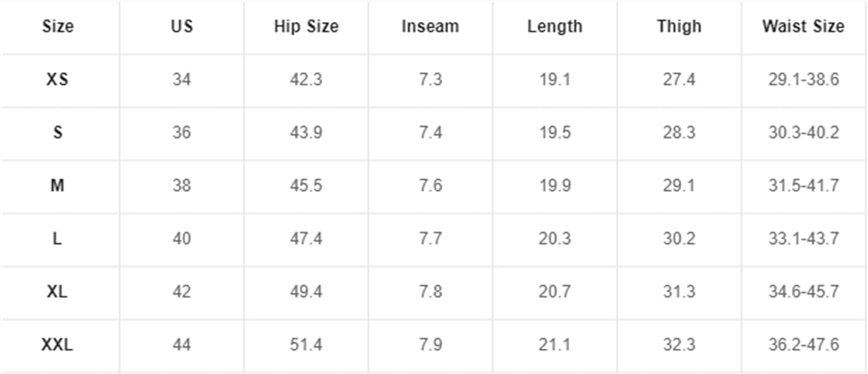The height and width of the screenshot is (374, 868).
Task: Click thigh value 32.3
Action: 679,345
